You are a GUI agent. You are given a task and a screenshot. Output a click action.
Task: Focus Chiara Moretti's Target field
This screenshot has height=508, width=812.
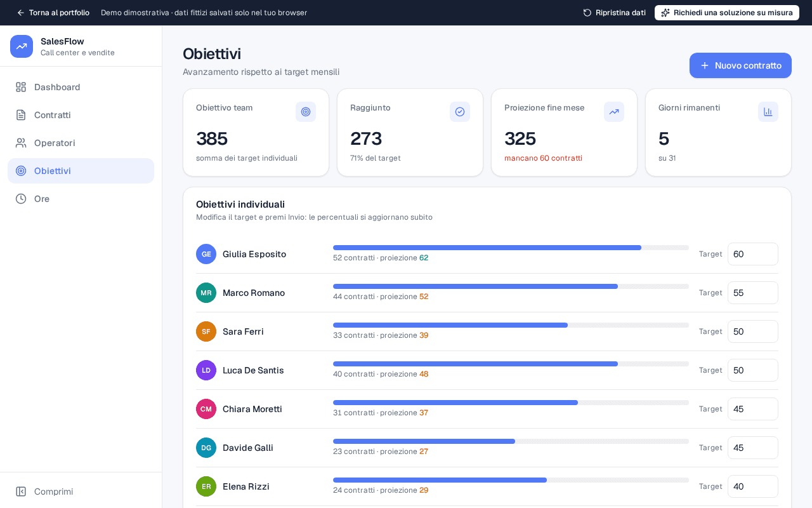point(753,409)
